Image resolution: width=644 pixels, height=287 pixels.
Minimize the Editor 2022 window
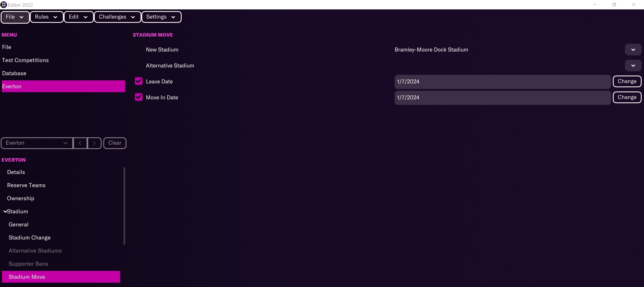[595, 5]
